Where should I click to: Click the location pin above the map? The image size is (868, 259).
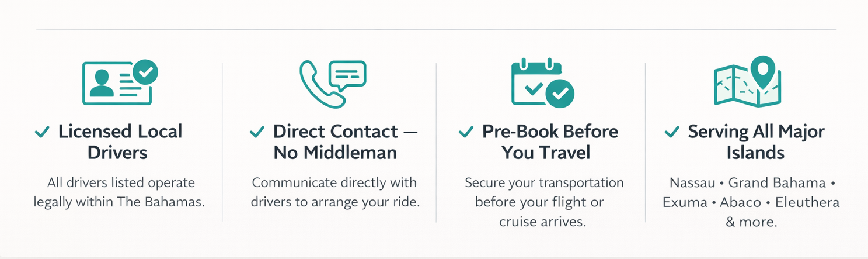coord(761,70)
